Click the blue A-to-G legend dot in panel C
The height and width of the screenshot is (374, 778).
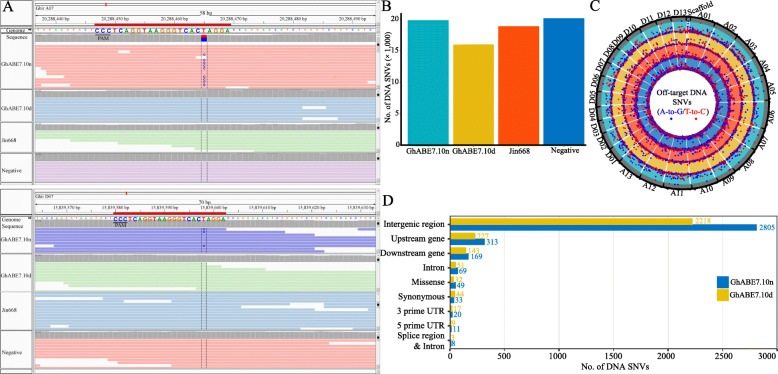671,119
